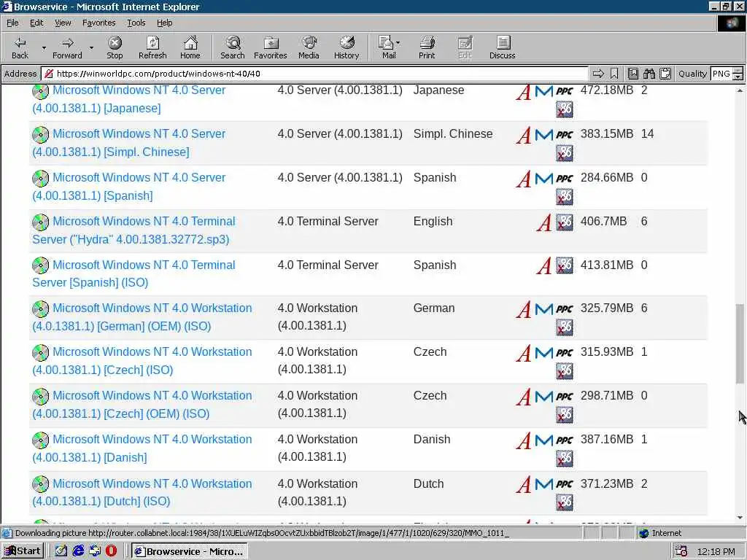Go back with the Back toolbar button
The height and width of the screenshot is (560, 747).
[20, 47]
